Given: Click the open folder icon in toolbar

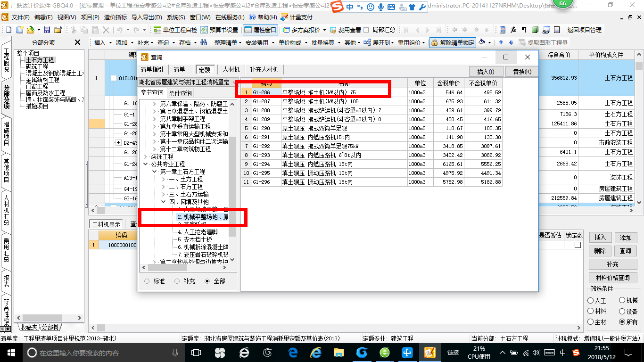Looking at the screenshot, I should pos(30,30).
